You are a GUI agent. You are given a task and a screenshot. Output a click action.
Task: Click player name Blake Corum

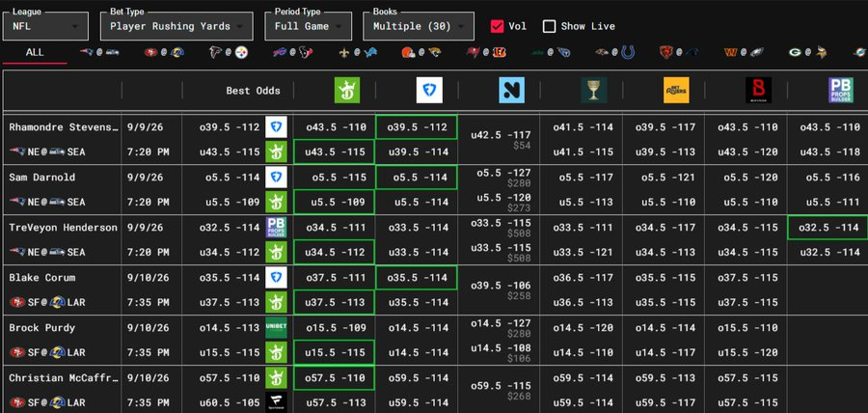point(42,277)
